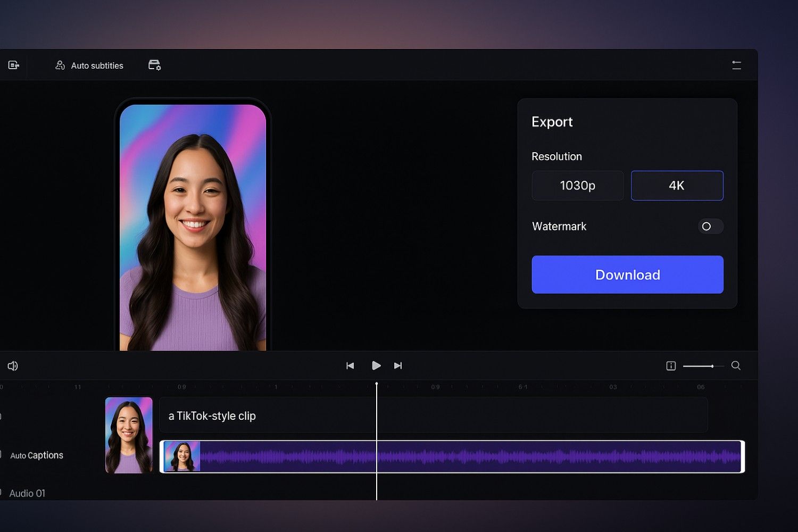
Task: Select the 1030p resolution option
Action: tap(578, 186)
